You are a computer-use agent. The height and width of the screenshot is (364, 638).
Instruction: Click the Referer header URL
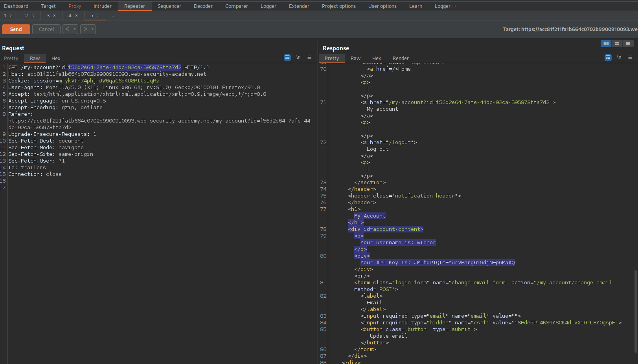tap(159, 124)
